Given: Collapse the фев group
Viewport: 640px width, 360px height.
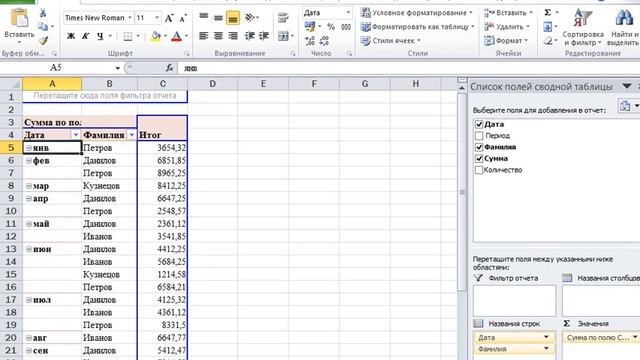Looking at the screenshot, I should [x=29, y=160].
